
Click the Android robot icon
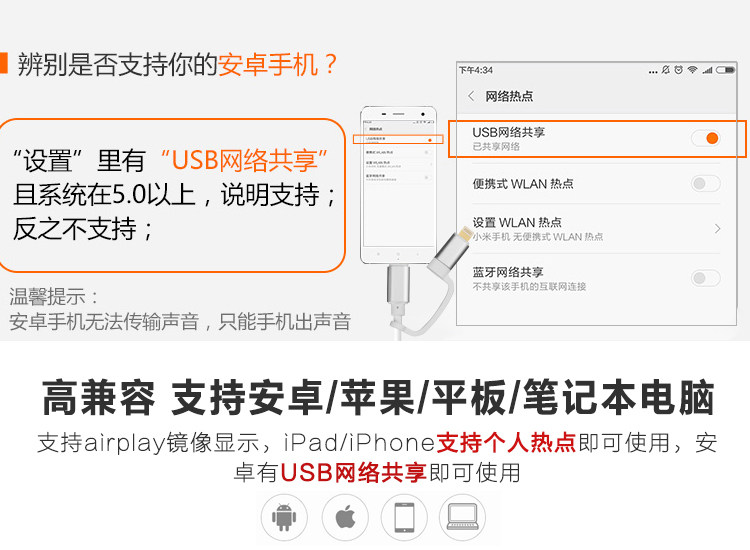284,517
